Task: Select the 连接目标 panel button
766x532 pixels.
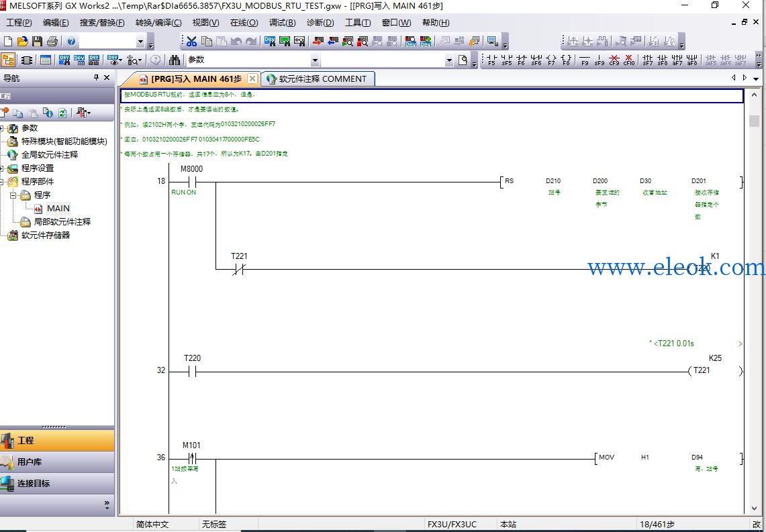Action: pyautogui.click(x=57, y=483)
